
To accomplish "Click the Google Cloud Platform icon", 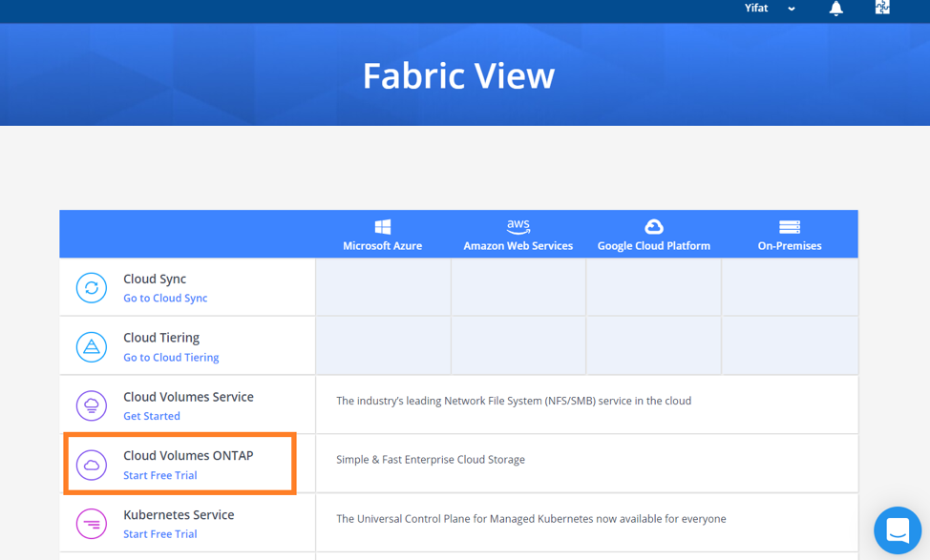I will (x=653, y=227).
